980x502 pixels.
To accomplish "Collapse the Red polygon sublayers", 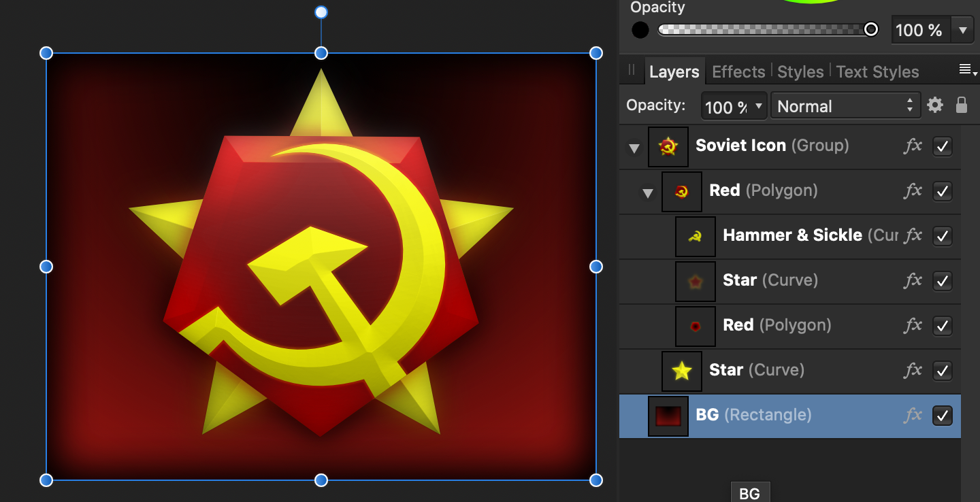I will pyautogui.click(x=647, y=192).
